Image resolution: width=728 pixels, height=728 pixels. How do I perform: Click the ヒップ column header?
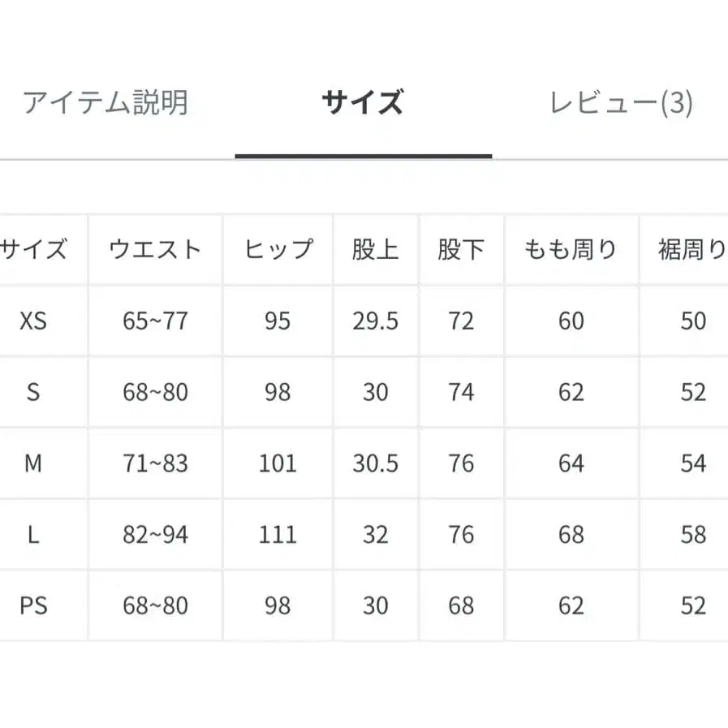pyautogui.click(x=278, y=249)
